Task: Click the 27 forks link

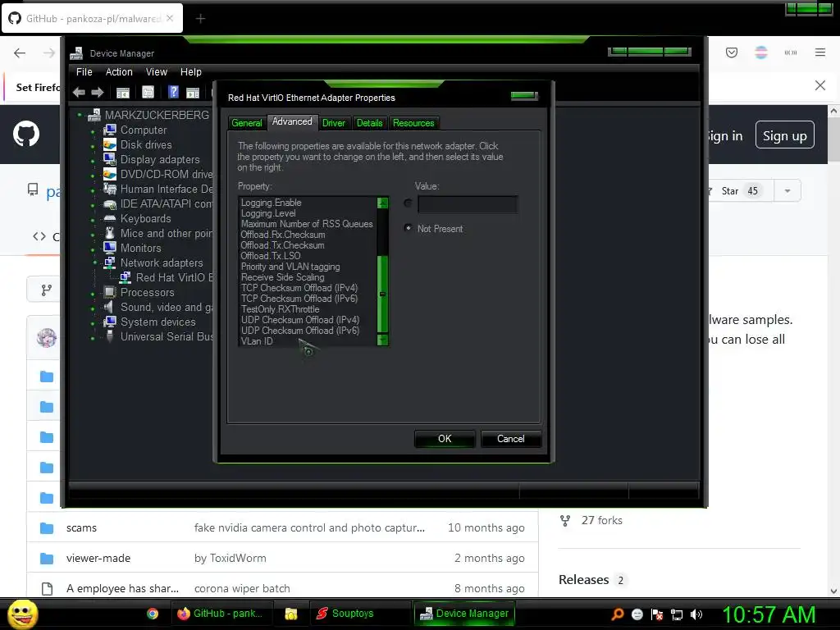Action: [601, 520]
